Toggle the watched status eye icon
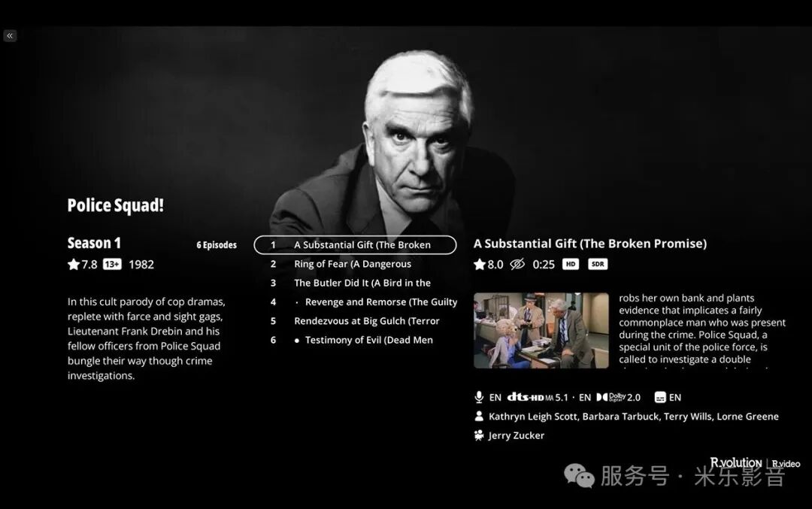 pos(517,264)
